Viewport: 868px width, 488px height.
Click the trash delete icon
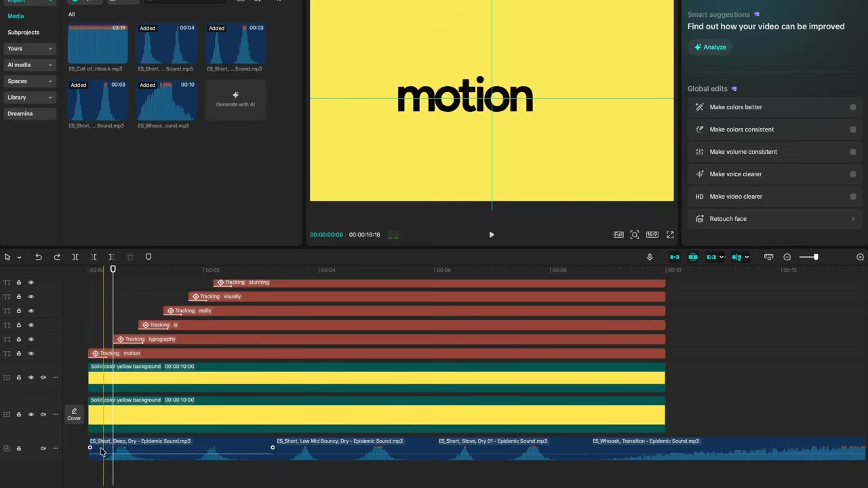tap(130, 257)
